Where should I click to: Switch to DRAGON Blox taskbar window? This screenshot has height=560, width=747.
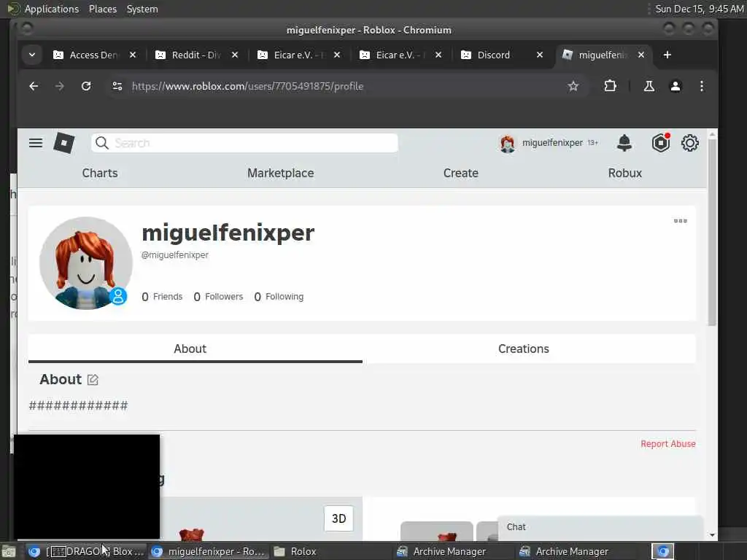(86, 551)
